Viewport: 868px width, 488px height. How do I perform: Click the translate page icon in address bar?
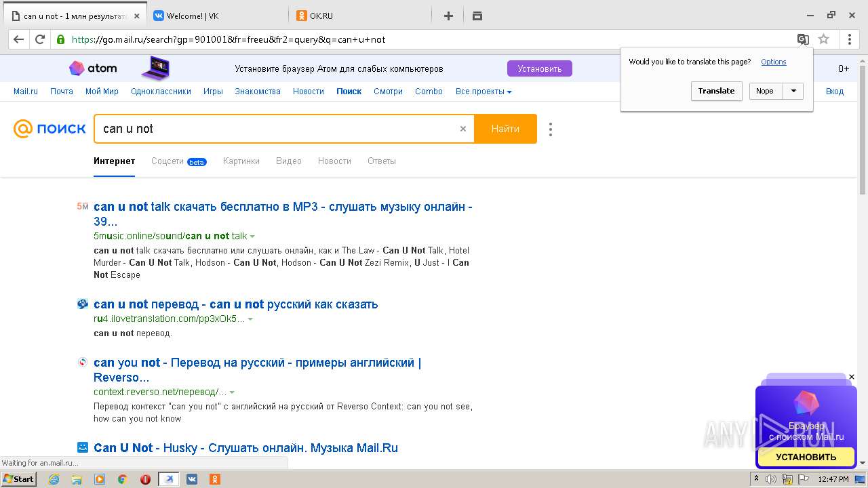[x=803, y=39]
